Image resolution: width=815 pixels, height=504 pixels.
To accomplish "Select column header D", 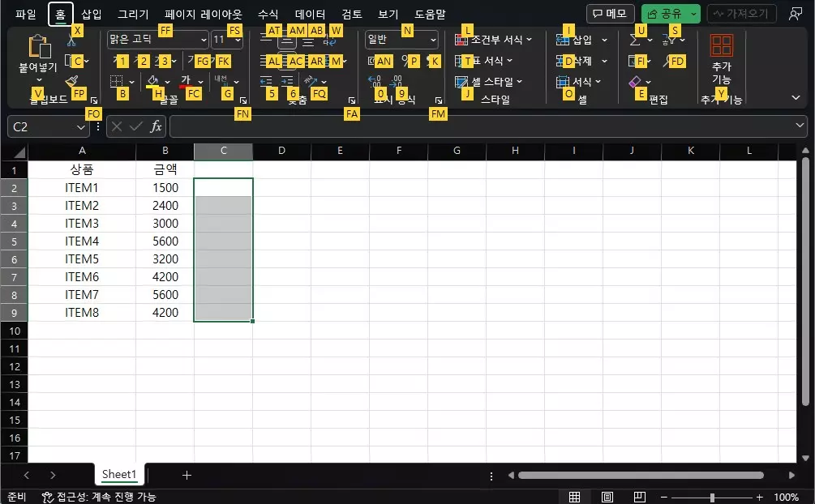I will pyautogui.click(x=281, y=151).
